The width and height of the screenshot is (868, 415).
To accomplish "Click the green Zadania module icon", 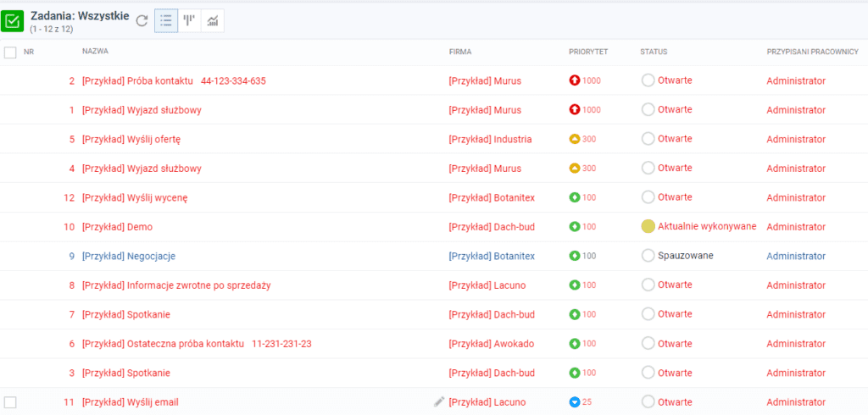I will point(14,21).
